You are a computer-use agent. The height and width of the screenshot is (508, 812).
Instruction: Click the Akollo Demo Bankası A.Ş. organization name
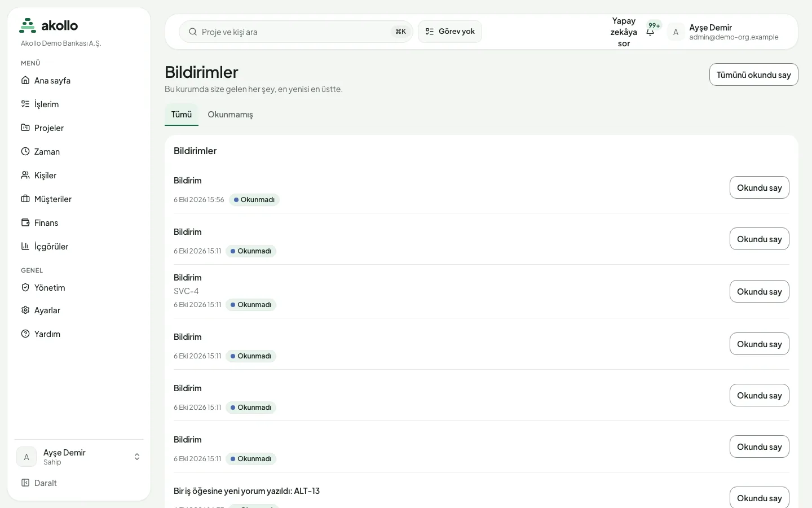(61, 43)
